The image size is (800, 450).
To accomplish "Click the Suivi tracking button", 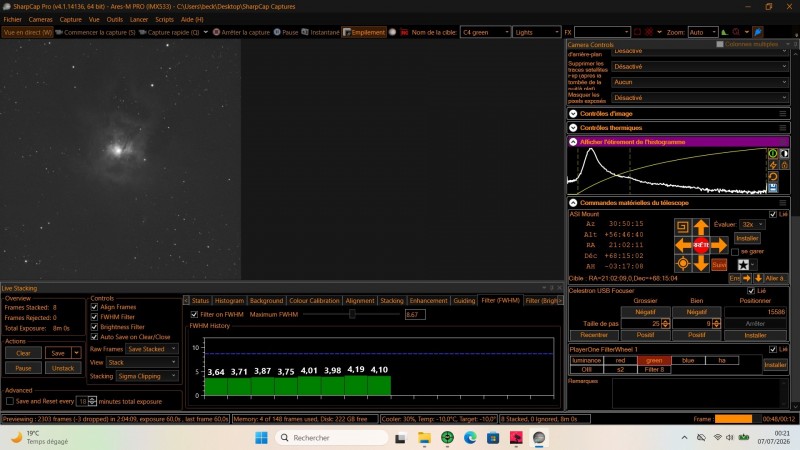I will (x=719, y=264).
